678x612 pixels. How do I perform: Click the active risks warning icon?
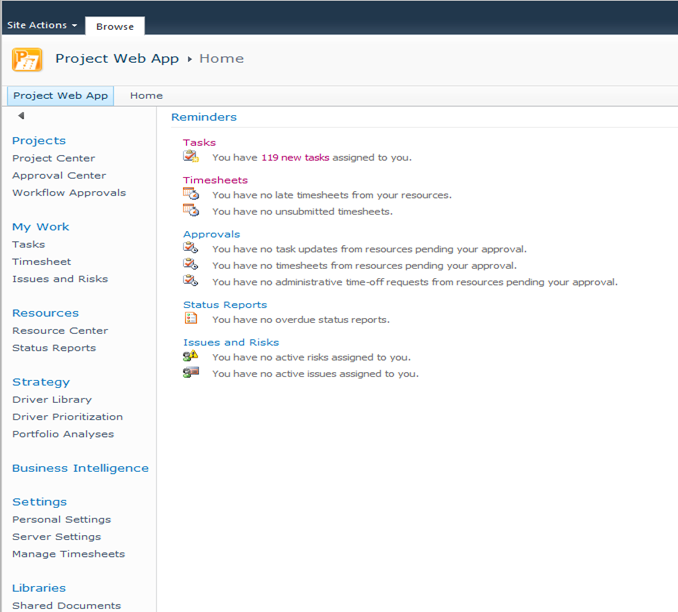(x=190, y=357)
